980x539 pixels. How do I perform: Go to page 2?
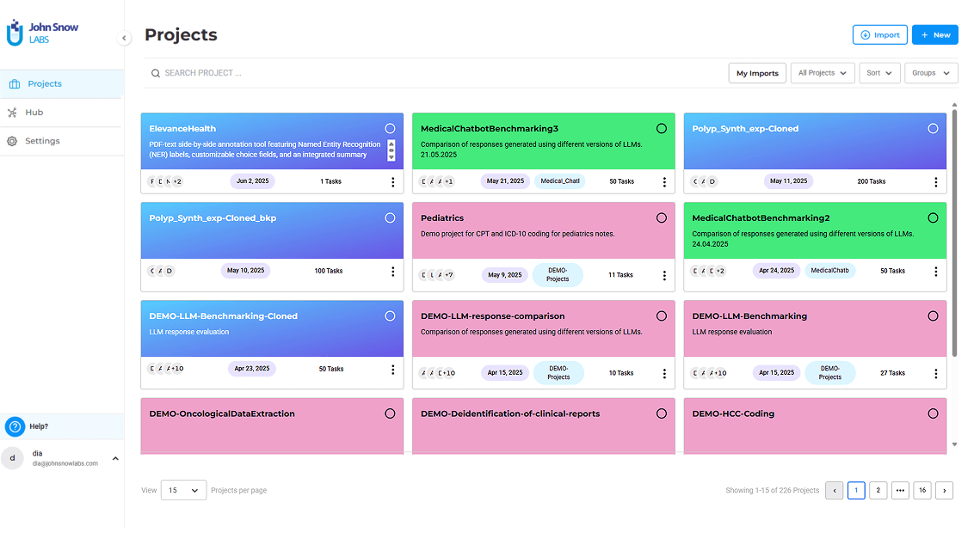pyautogui.click(x=878, y=491)
